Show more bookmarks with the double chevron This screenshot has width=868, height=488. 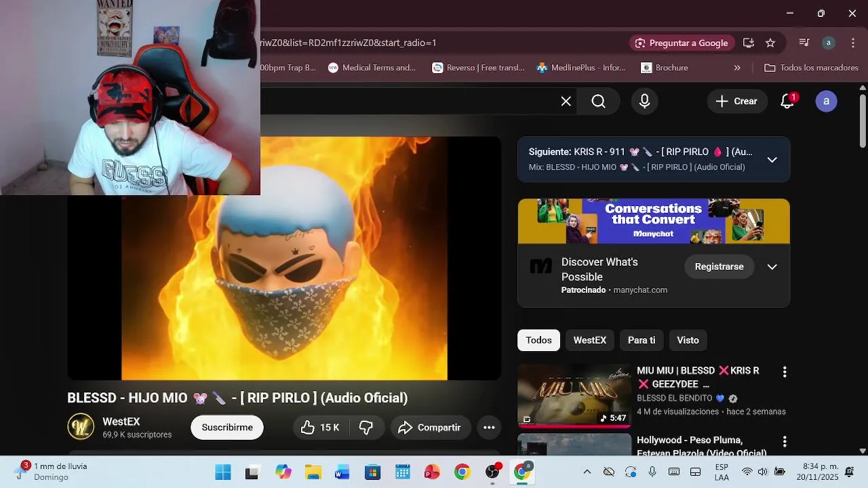pyautogui.click(x=737, y=68)
